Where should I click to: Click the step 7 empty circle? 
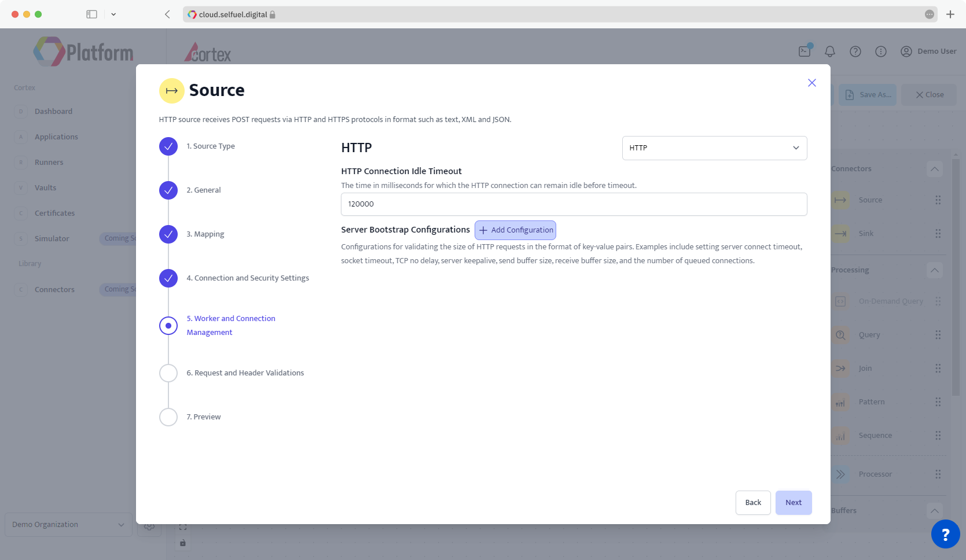pyautogui.click(x=168, y=417)
